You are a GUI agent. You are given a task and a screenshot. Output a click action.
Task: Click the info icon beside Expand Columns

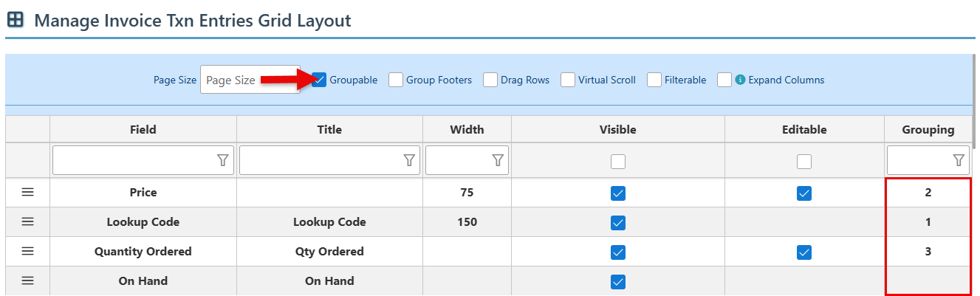pos(741,80)
